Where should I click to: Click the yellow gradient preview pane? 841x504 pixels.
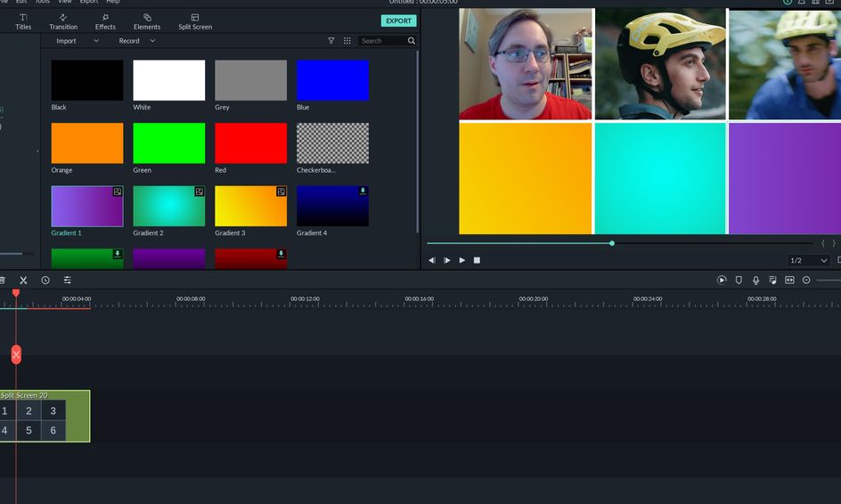[x=526, y=178]
